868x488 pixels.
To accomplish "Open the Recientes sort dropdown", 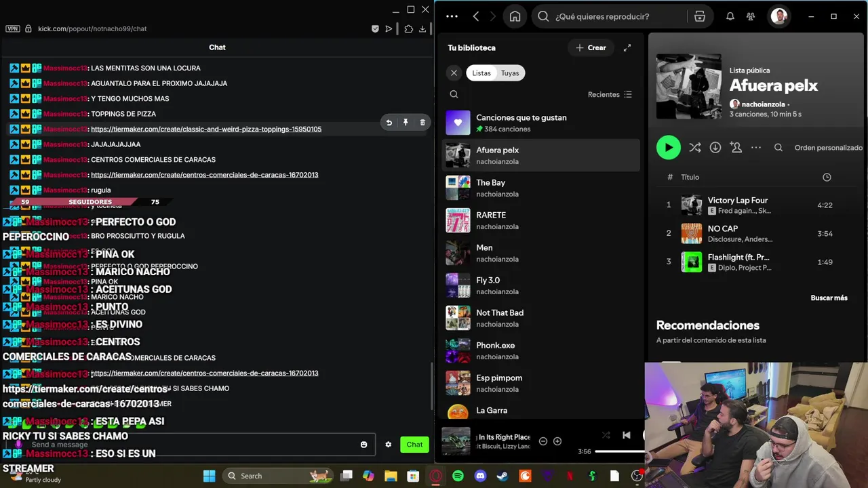I will click(610, 94).
